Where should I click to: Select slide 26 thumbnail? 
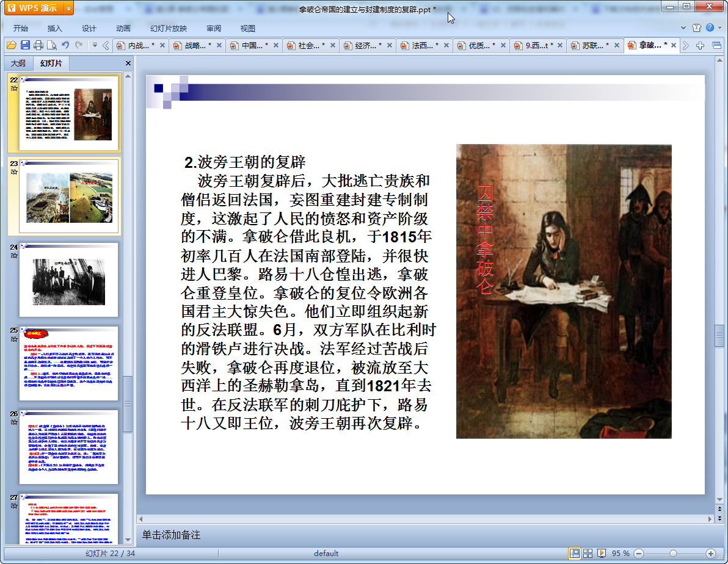[x=69, y=447]
